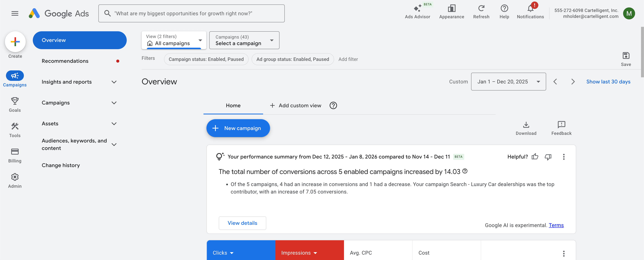Show last 30 days of data
644x260 pixels.
tap(608, 81)
